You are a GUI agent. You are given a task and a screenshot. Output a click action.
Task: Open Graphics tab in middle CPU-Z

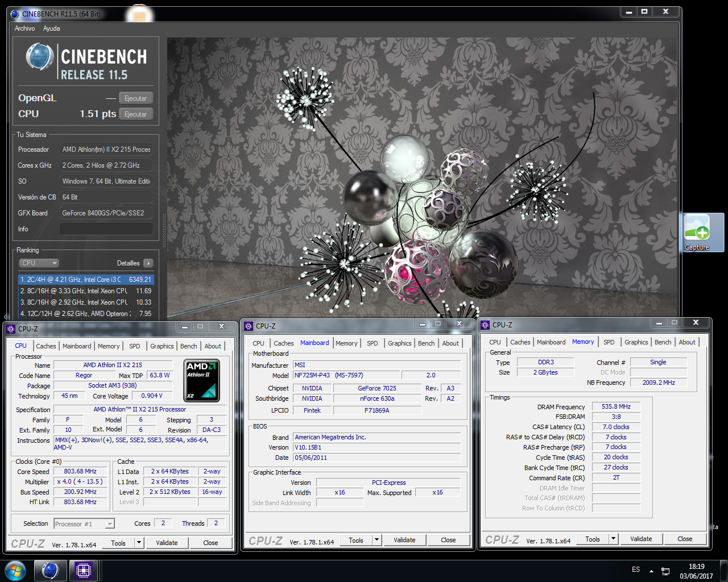pos(400,343)
